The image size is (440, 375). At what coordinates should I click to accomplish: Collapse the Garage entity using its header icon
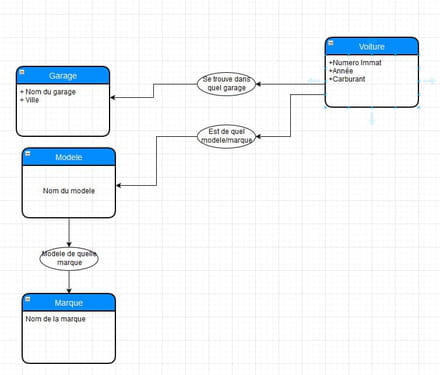coord(22,72)
